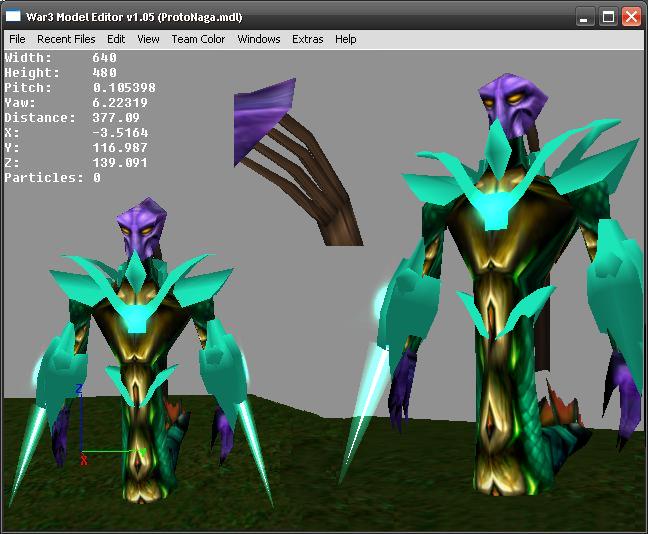Open the Edit menu

116,39
